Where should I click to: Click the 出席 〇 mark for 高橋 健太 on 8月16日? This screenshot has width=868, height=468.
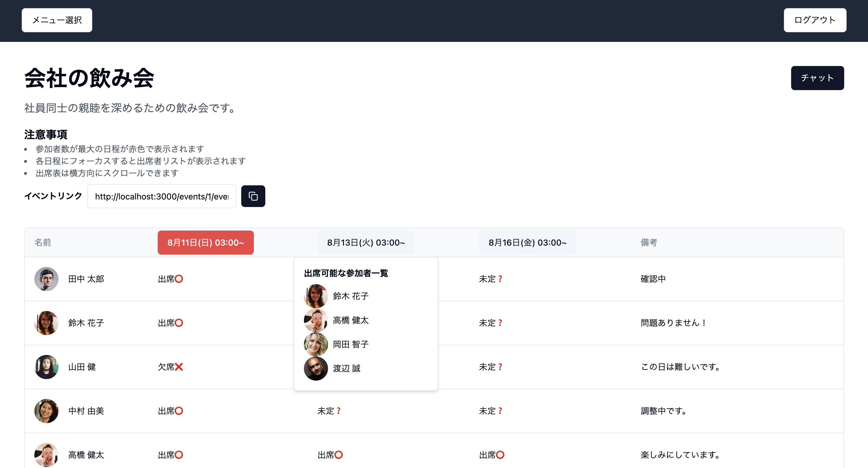click(x=491, y=454)
